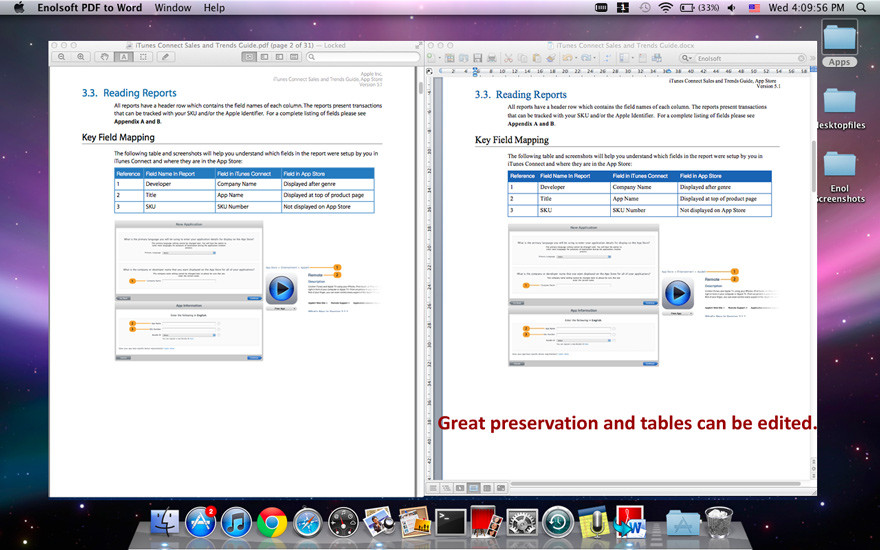The width and height of the screenshot is (880, 550).
Task: Show table of contents sidebar in Preview
Action: [x=279, y=57]
